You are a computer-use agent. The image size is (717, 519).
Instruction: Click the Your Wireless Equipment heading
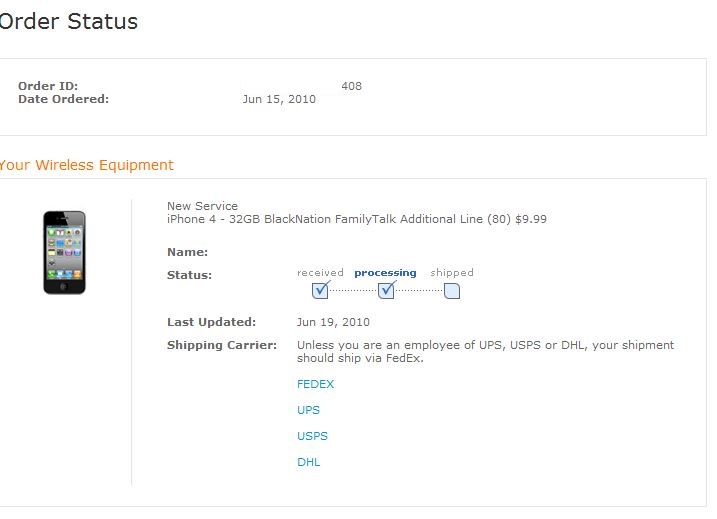click(86, 165)
